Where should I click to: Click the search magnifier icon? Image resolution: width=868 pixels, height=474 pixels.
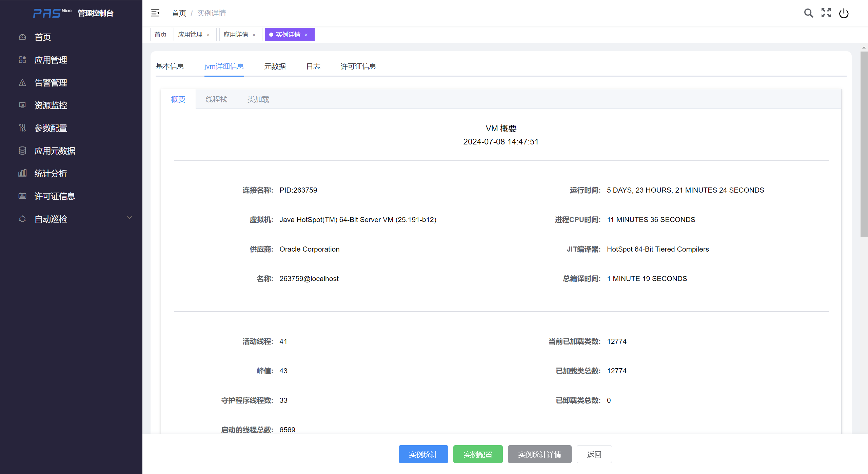pyautogui.click(x=808, y=13)
